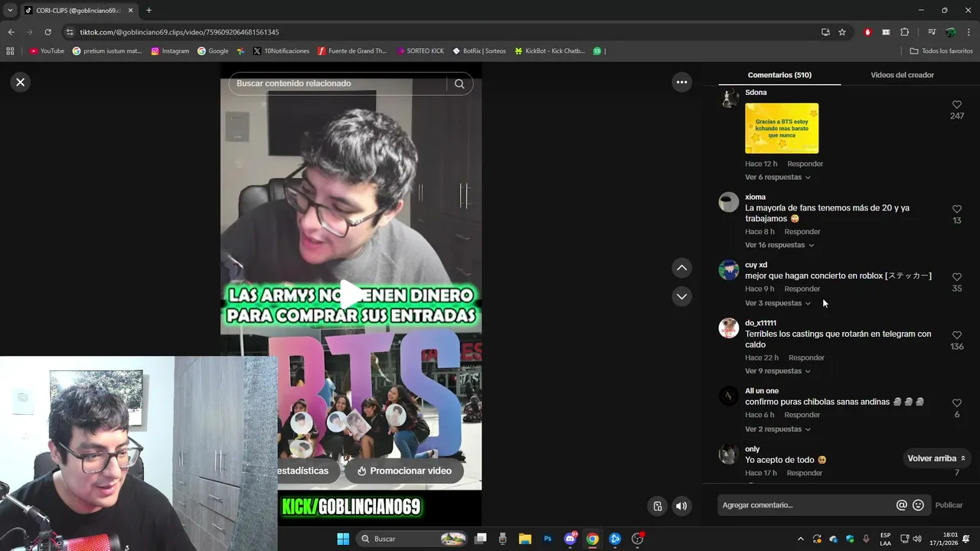The width and height of the screenshot is (980, 551).
Task: Insert a mention with the @ icon
Action: pos(901,505)
